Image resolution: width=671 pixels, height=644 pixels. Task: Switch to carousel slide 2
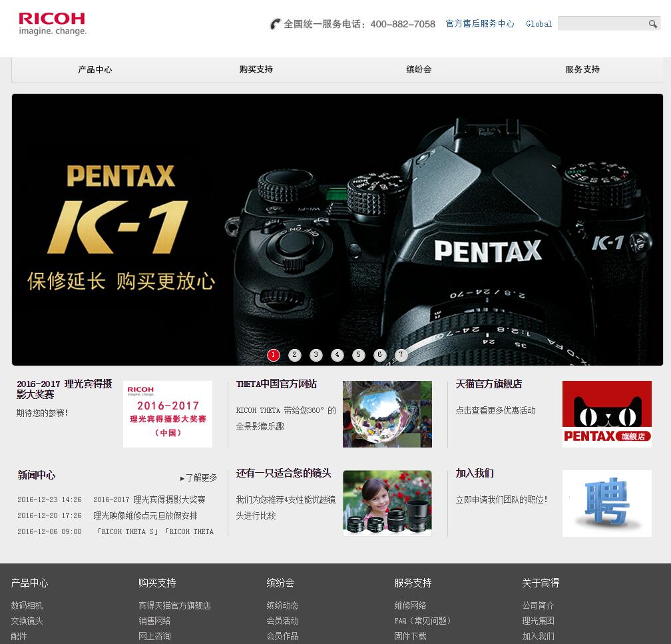point(294,355)
